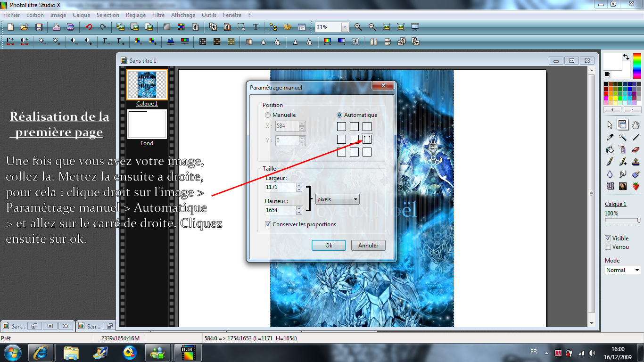Screen dimensions: 644x362
Task: Select the Hand move tool
Action: point(636,125)
